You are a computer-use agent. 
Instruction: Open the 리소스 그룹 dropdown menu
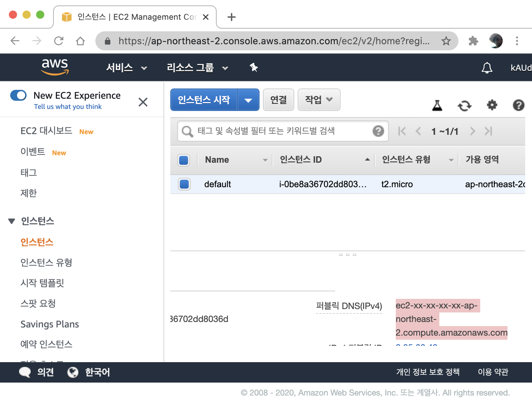pos(197,68)
